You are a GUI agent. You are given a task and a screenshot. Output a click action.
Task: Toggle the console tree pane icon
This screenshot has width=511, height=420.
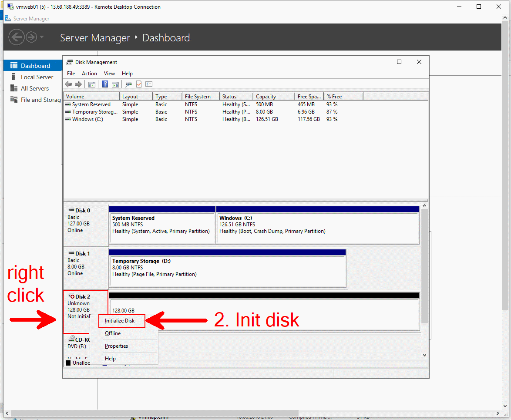click(x=92, y=84)
